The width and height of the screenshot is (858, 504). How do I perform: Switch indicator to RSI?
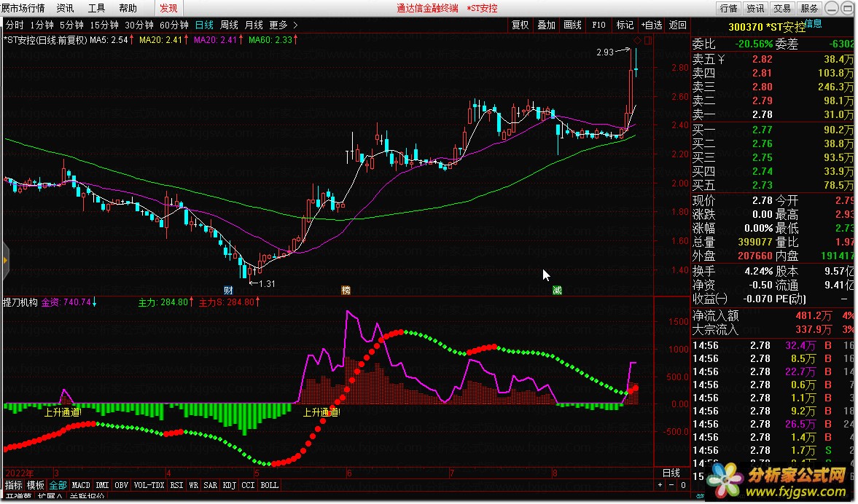click(176, 485)
